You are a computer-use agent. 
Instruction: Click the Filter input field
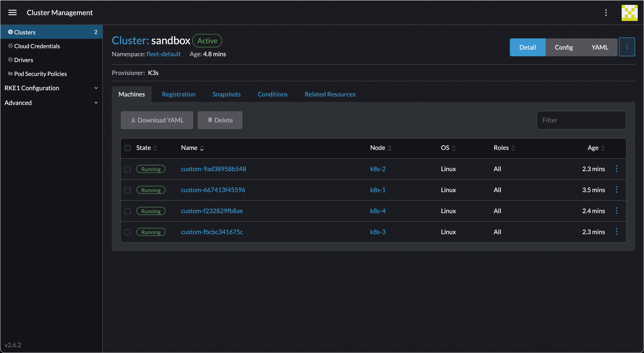point(581,120)
